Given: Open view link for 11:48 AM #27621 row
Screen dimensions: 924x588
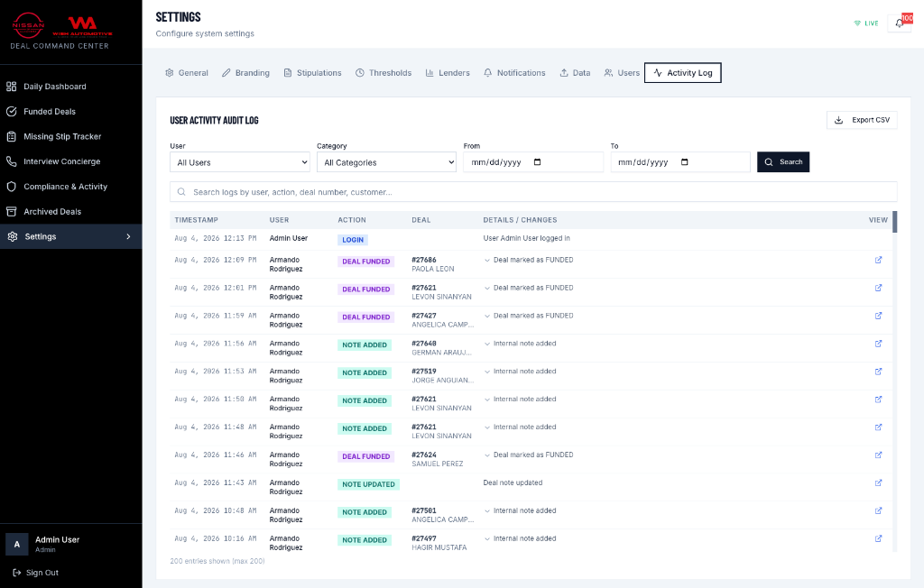Looking at the screenshot, I should [878, 427].
